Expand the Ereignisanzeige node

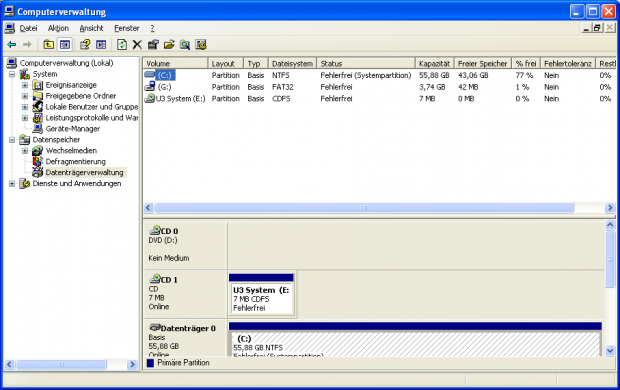(x=25, y=85)
